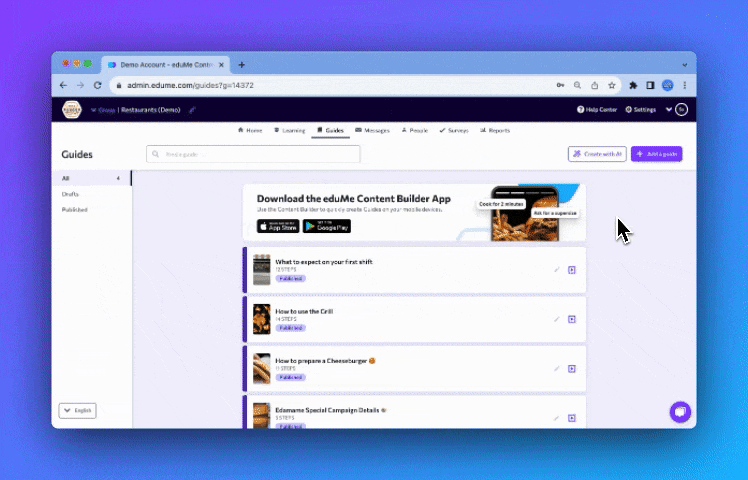Click the address bar URL field

pos(334,85)
